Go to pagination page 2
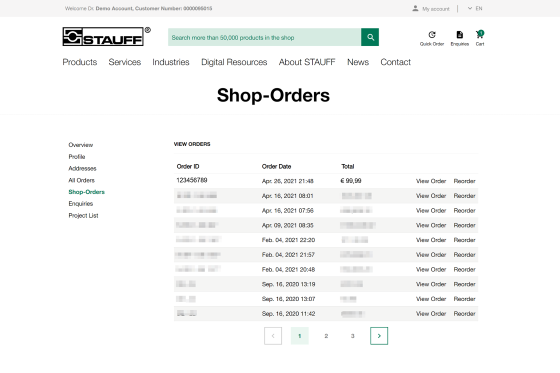Screen dimensions: 560x373 pos(326,336)
